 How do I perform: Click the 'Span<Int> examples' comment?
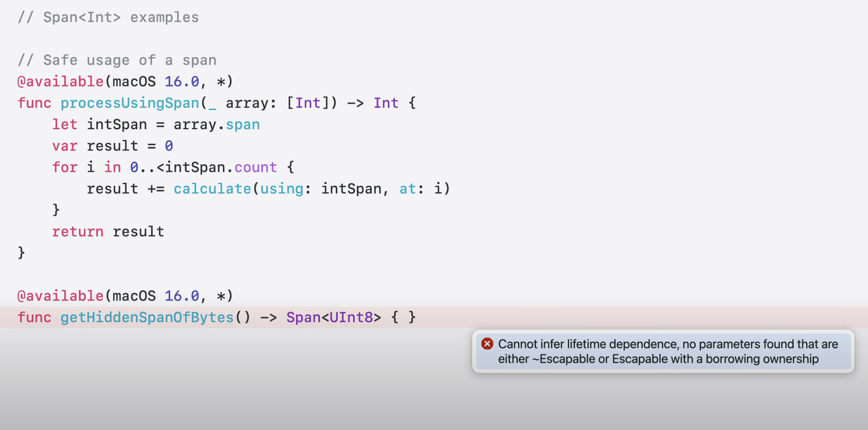coord(108,17)
